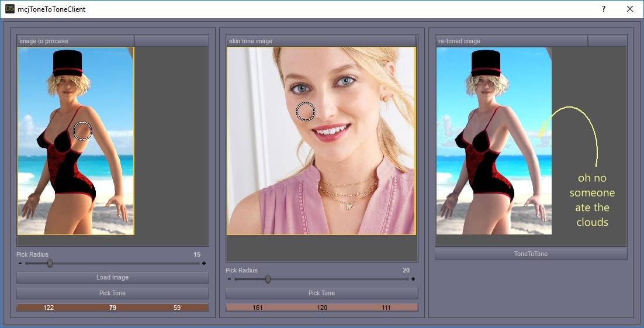Click the Load Image button

(x=113, y=278)
